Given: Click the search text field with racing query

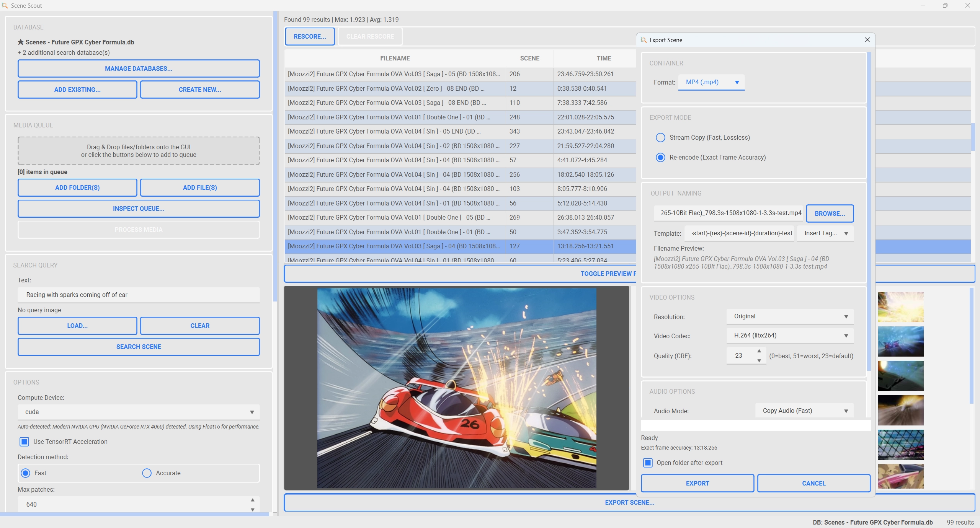Looking at the screenshot, I should click(139, 295).
